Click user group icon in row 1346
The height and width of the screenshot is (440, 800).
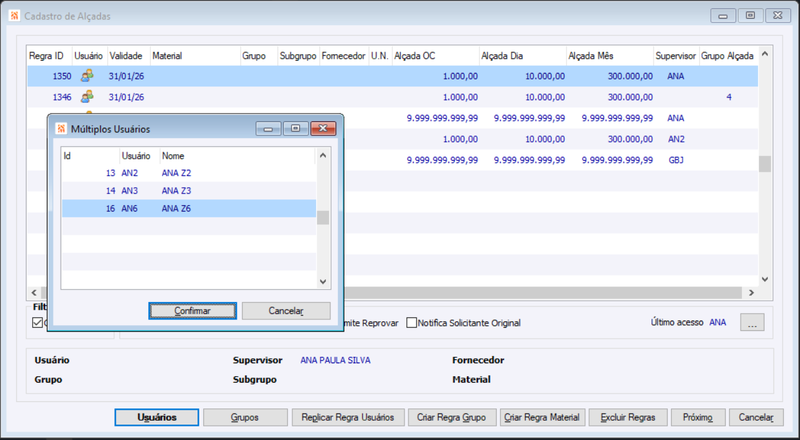(x=87, y=96)
